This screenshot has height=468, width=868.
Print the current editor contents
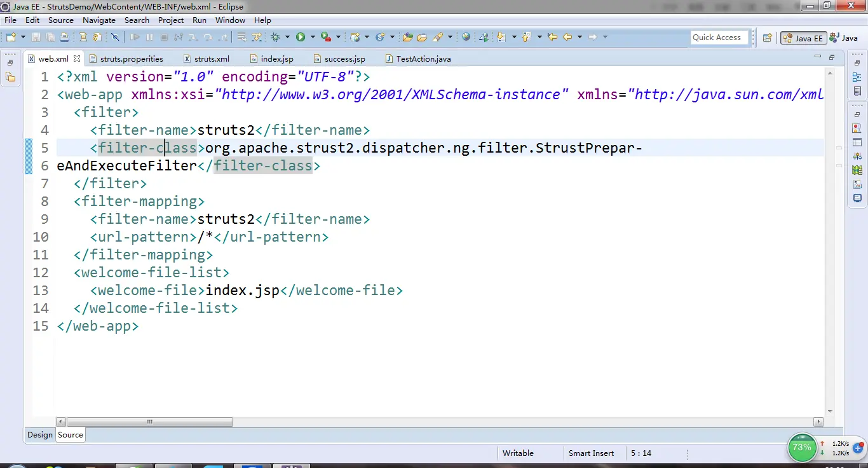click(64, 37)
